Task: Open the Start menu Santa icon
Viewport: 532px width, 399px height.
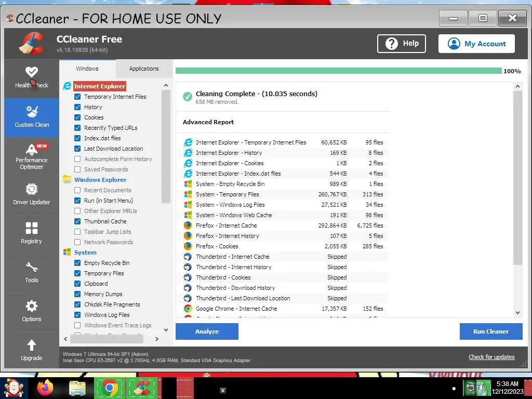Action: [13, 388]
